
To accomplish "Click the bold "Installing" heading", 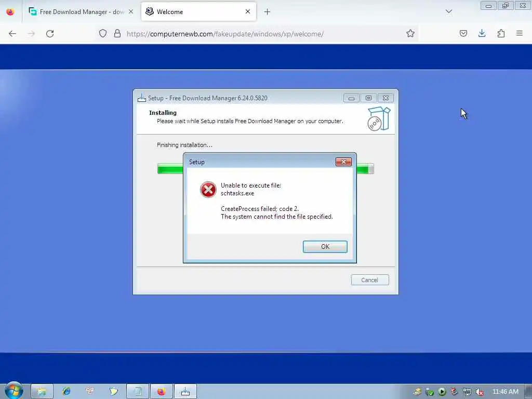I will 163,113.
